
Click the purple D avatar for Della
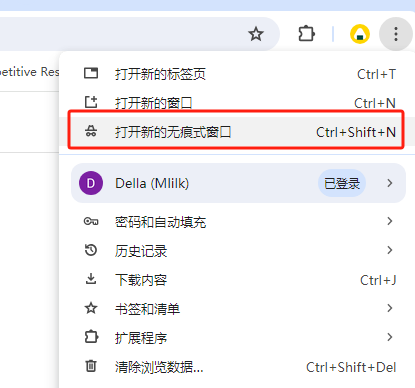tap(91, 183)
